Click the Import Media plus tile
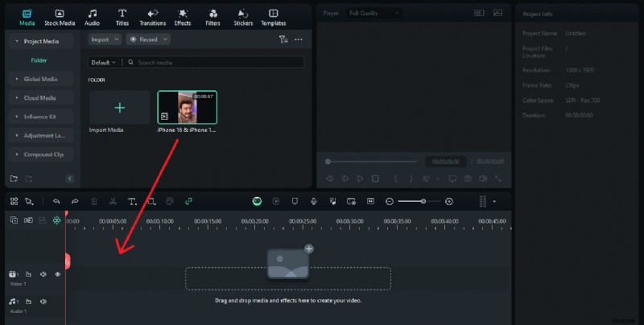The image size is (644, 325). (x=119, y=108)
